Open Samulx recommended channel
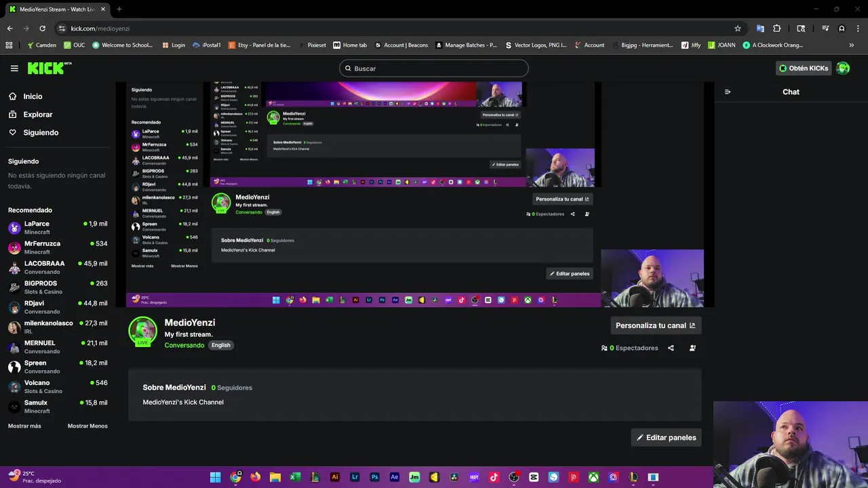The width and height of the screenshot is (868, 488). pos(58,407)
